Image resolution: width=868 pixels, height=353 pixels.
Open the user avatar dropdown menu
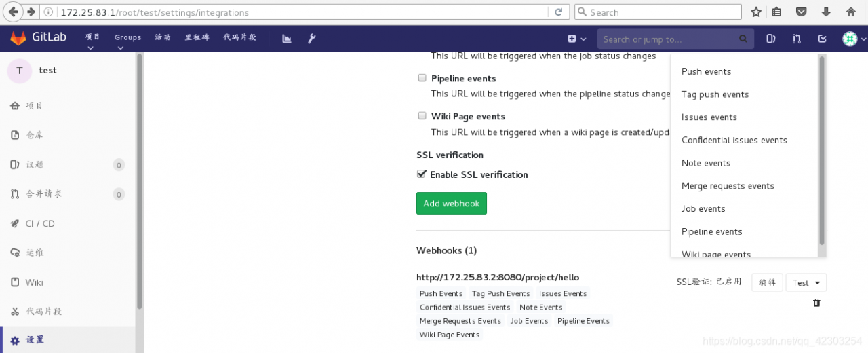click(854, 39)
